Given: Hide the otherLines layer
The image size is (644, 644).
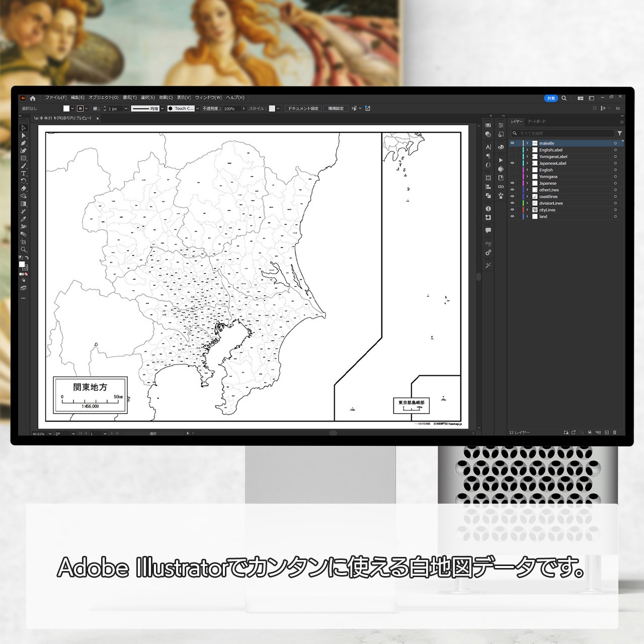Looking at the screenshot, I should (x=512, y=190).
